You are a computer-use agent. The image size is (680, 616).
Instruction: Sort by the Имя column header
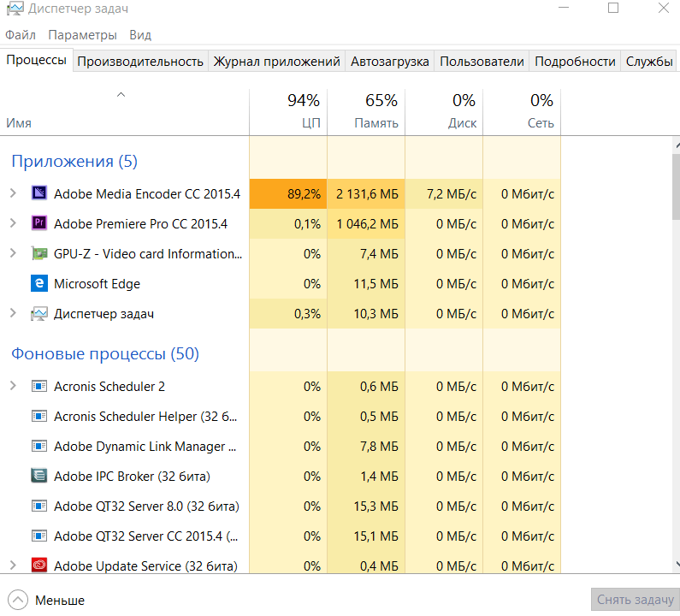point(125,112)
